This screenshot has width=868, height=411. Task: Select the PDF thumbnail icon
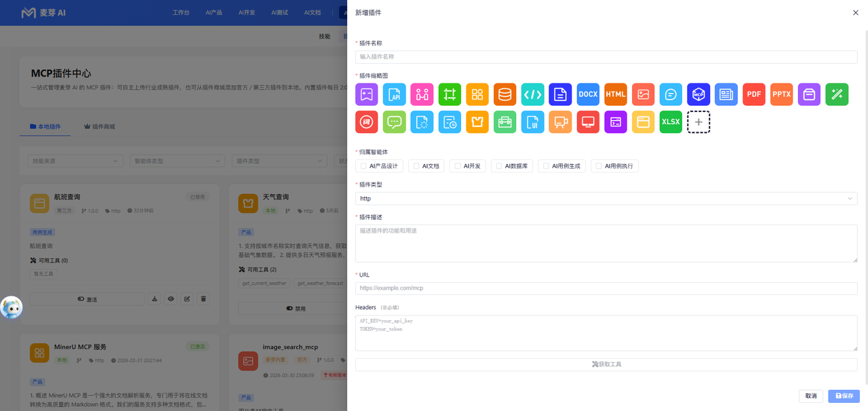tap(754, 94)
